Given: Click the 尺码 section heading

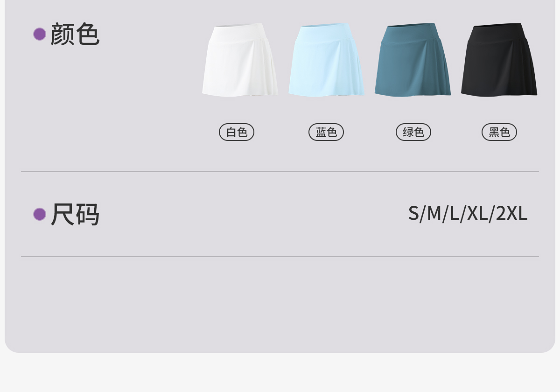Looking at the screenshot, I should (x=75, y=214).
